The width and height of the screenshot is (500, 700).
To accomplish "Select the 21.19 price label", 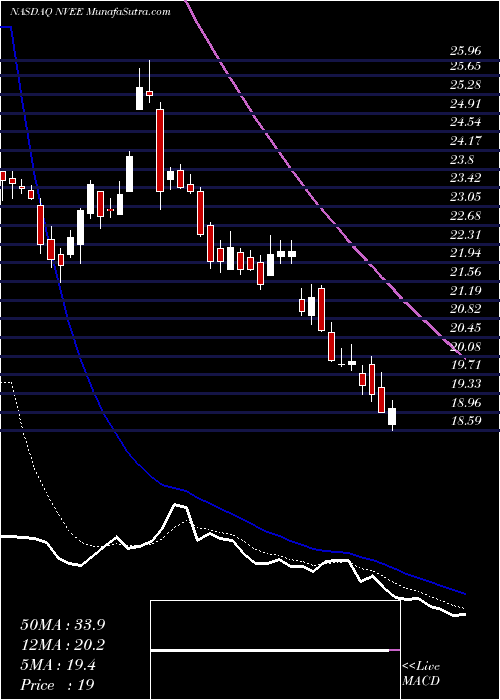I will (x=465, y=290).
